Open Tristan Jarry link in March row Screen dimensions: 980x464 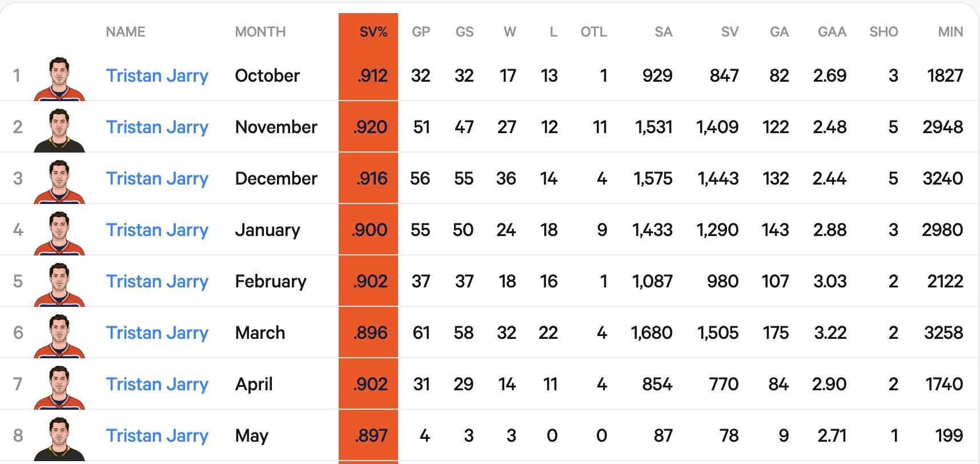point(157,333)
